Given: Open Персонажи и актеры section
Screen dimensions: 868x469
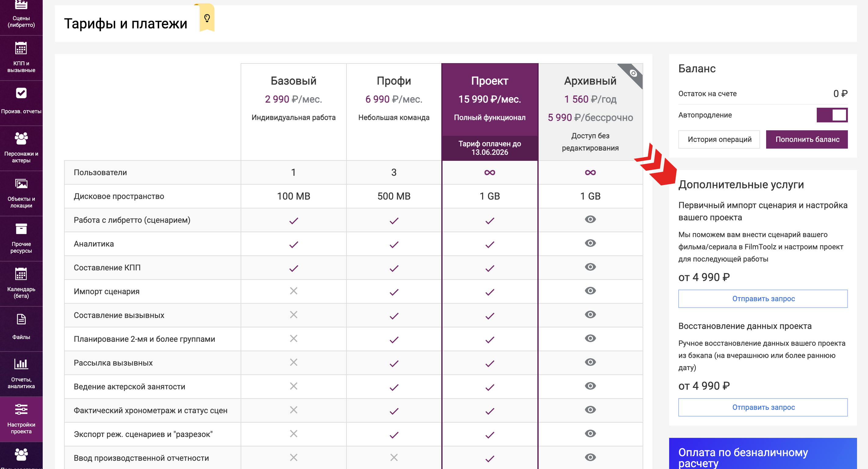Looking at the screenshot, I should (x=21, y=148).
